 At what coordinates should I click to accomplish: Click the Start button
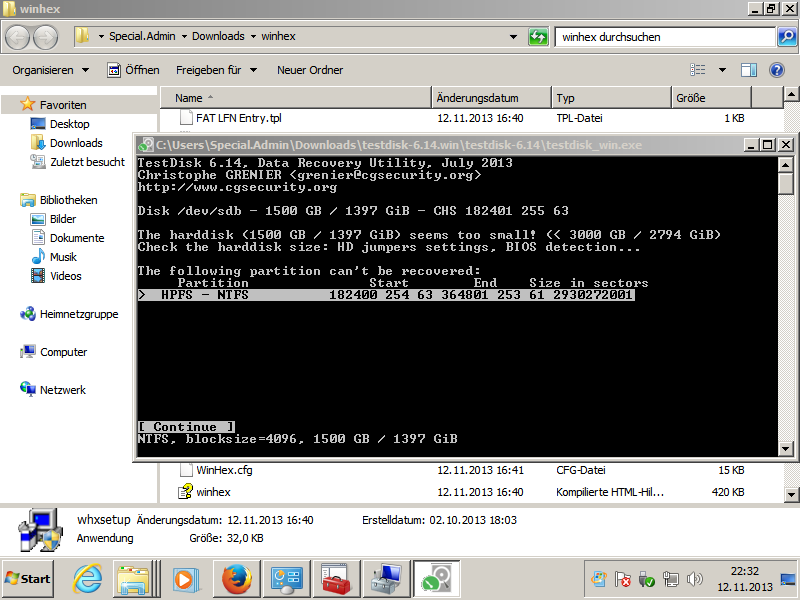pos(28,579)
